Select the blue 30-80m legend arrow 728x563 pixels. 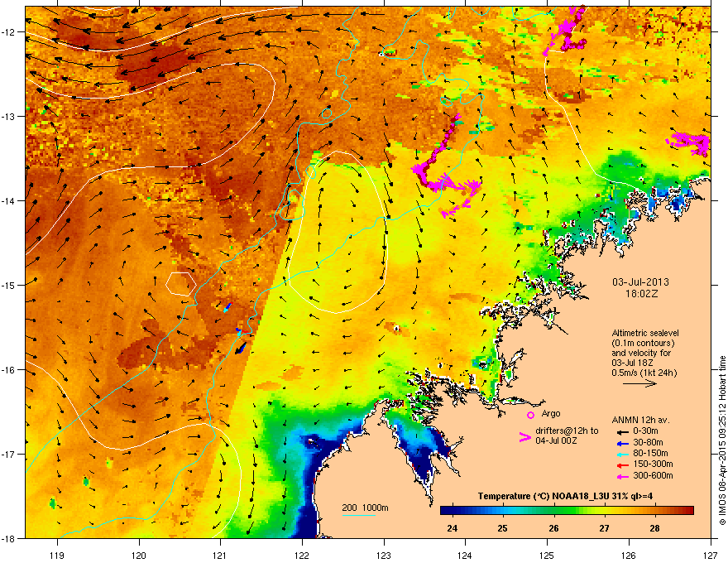coord(622,443)
